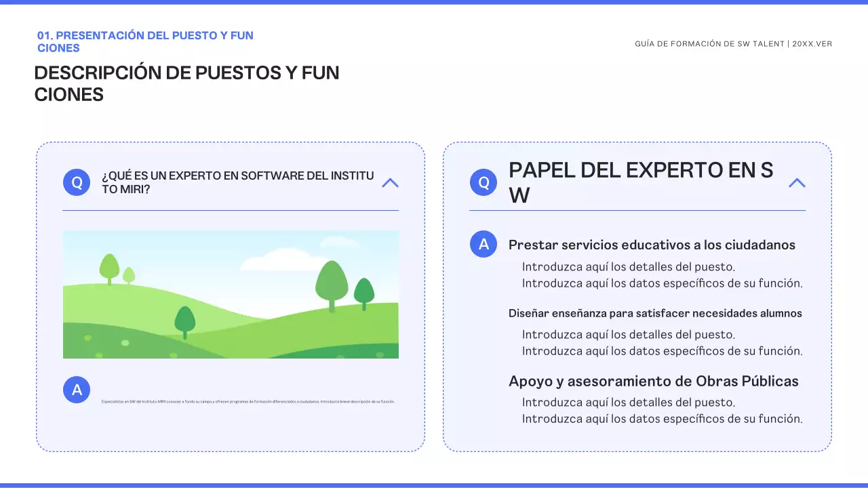Select the '¿QUÉ ES UN EXPERTO EN SOFTWARE' question text
This screenshot has width=868, height=488.
[237, 182]
